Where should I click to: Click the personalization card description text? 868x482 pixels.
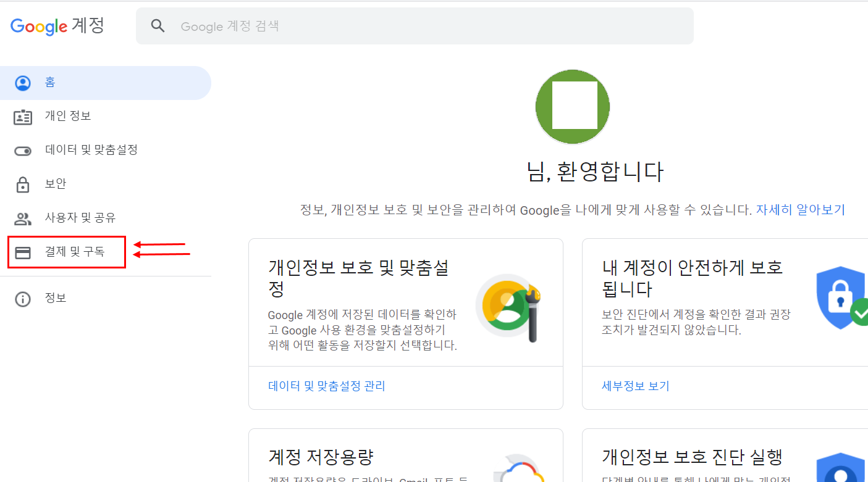(x=363, y=330)
